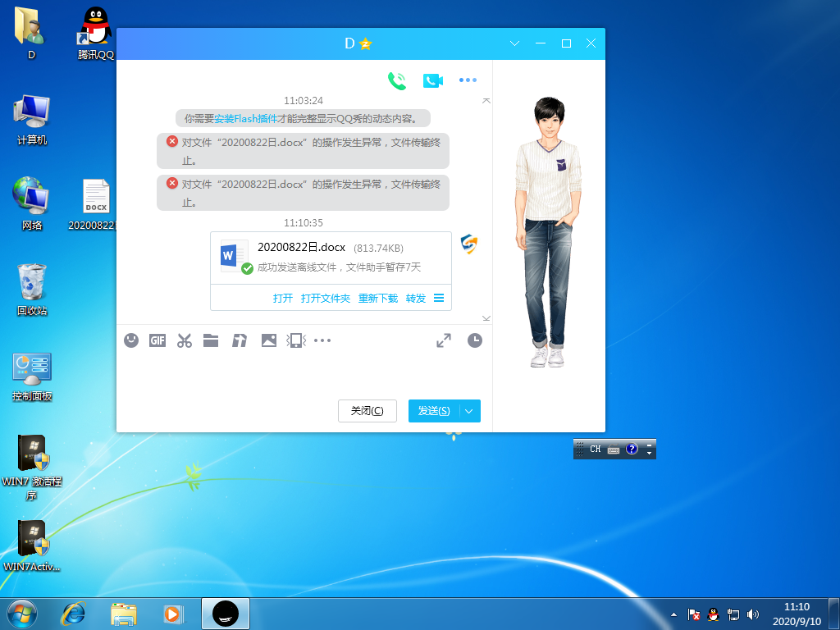Select the WIN7Activ... desktop icon
This screenshot has height=630, width=840.
tap(32, 546)
